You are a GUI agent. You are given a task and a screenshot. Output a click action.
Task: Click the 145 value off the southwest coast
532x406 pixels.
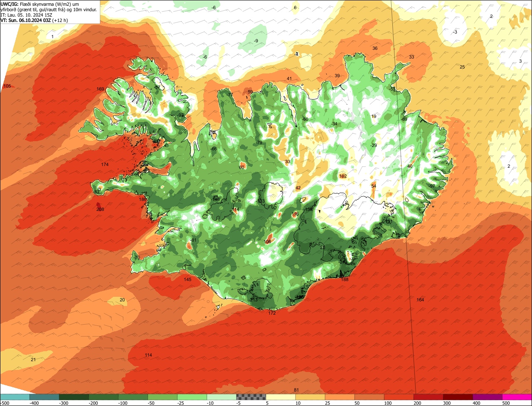(187, 280)
